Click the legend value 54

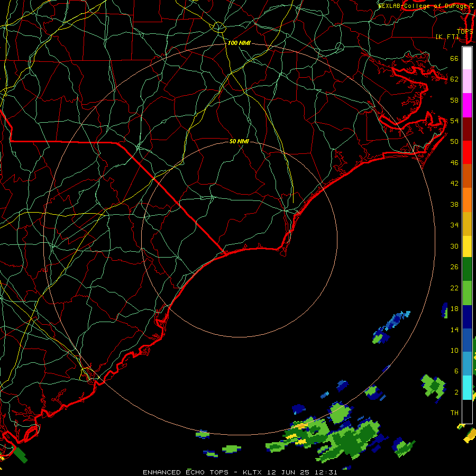(454, 121)
